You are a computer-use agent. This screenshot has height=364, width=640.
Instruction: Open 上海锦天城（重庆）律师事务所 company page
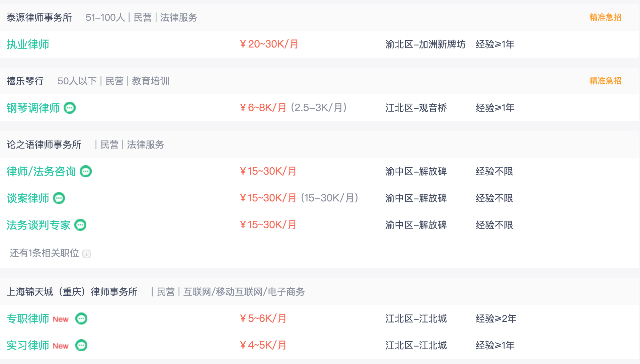[72, 292]
